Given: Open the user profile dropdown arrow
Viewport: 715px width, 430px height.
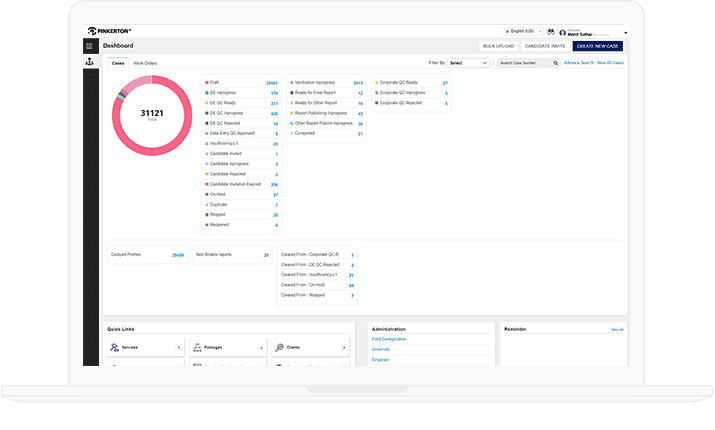Looking at the screenshot, I should click(625, 33).
